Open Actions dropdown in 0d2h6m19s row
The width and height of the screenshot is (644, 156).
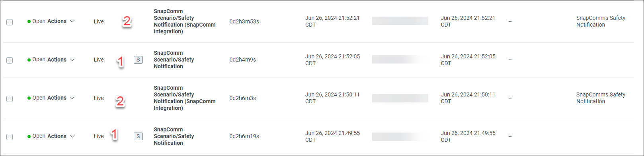coord(72,137)
